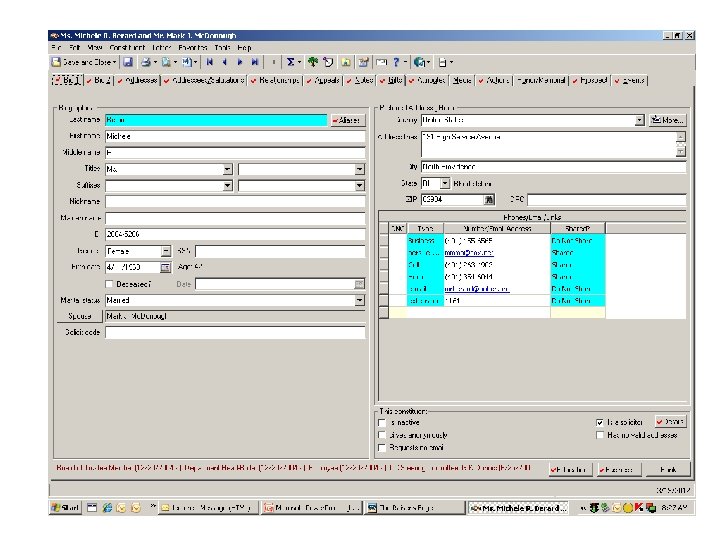Click the Sigma summary icon
Viewport: 720px width, 540px height.
pos(291,62)
